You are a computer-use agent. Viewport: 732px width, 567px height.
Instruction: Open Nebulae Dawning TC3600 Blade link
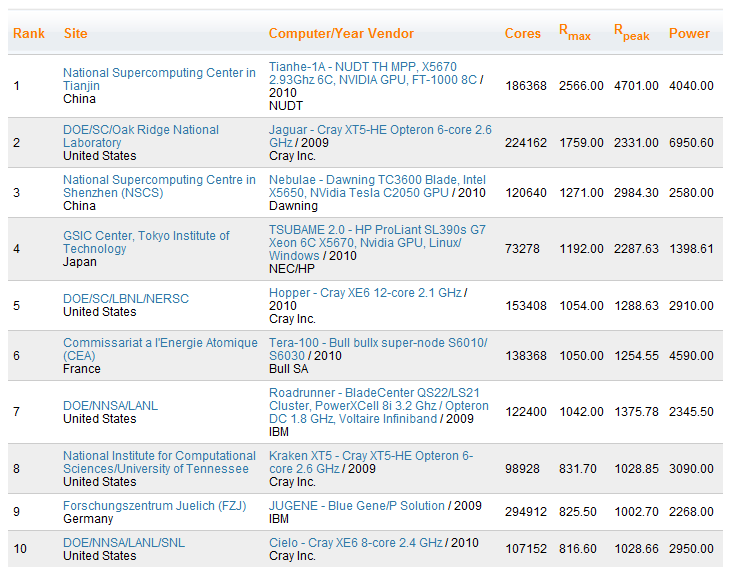377,186
